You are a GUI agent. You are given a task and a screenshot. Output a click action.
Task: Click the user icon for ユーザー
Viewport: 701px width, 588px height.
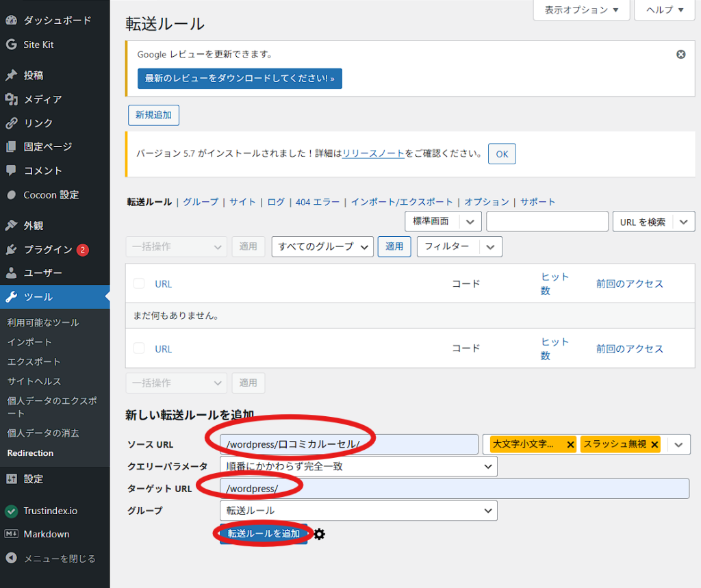tap(11, 272)
